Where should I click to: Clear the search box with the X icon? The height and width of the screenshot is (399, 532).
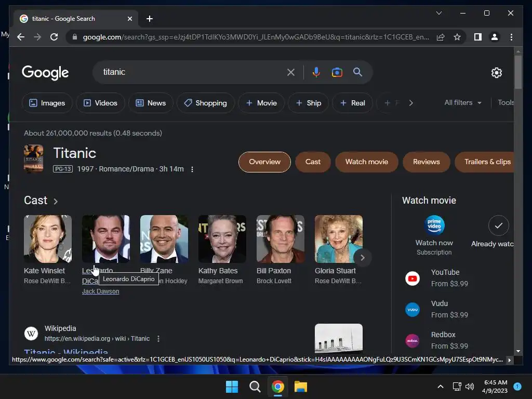[x=291, y=72]
